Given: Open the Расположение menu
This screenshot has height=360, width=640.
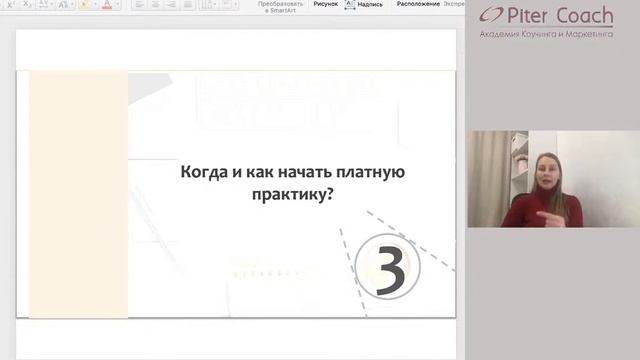Looking at the screenshot, I should pyautogui.click(x=418, y=4).
